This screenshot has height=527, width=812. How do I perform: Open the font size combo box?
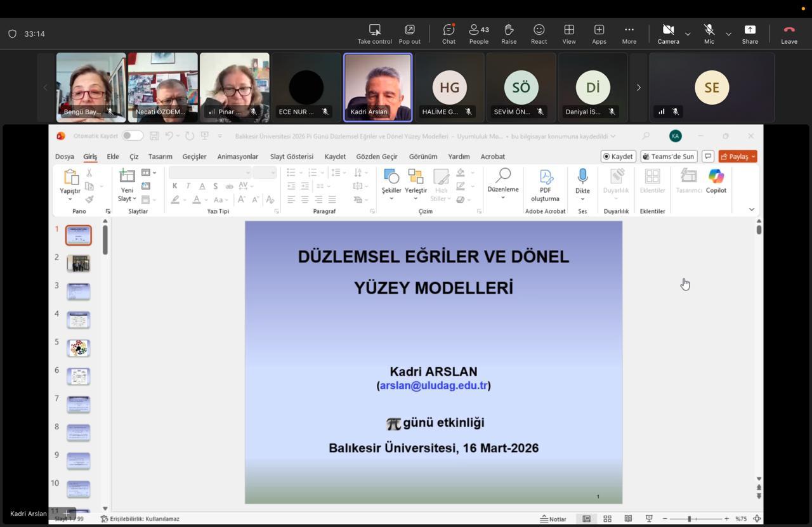[265, 172]
